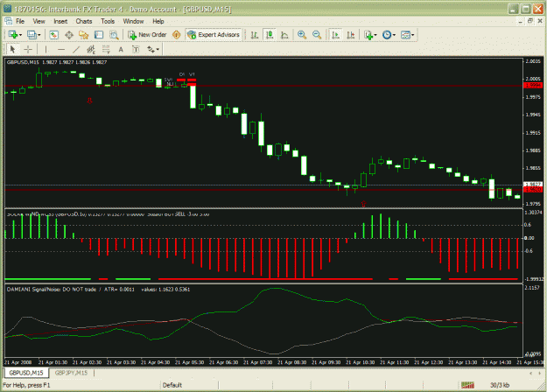Screen dimensions: 547x392
Task: Launch the MetaEditor icon
Action: (177, 35)
